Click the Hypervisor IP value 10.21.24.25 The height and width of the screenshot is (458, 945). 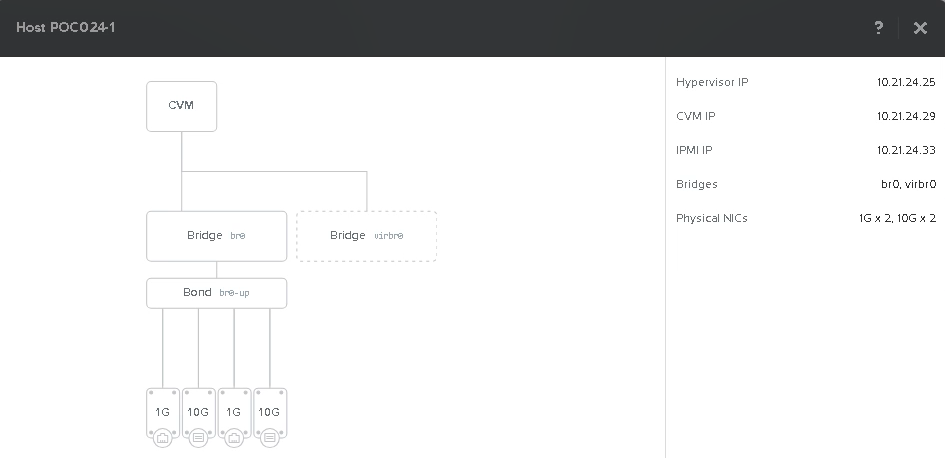click(905, 82)
